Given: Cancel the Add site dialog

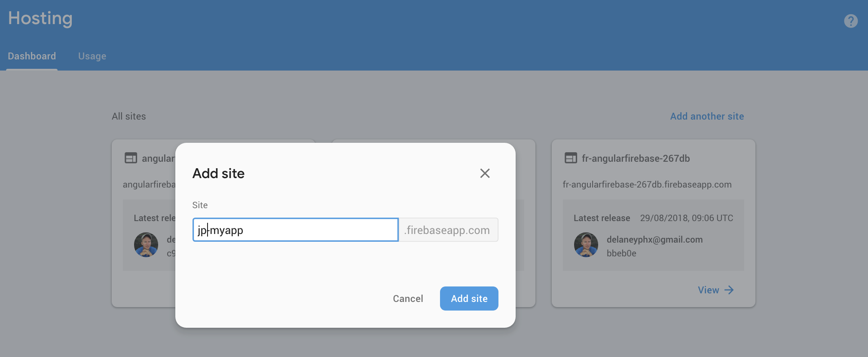Looking at the screenshot, I should click(x=408, y=298).
